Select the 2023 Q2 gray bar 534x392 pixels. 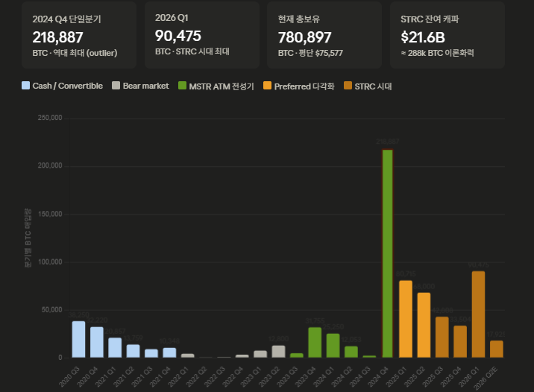click(x=278, y=352)
